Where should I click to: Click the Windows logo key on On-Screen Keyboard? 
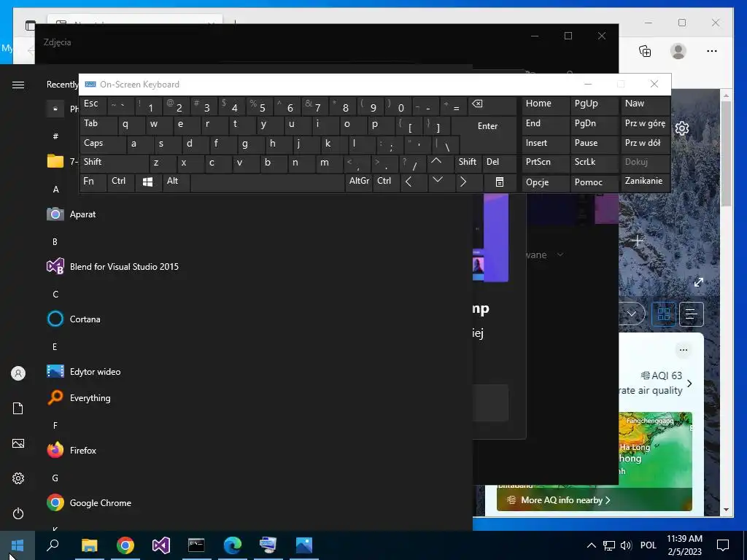coord(147,182)
